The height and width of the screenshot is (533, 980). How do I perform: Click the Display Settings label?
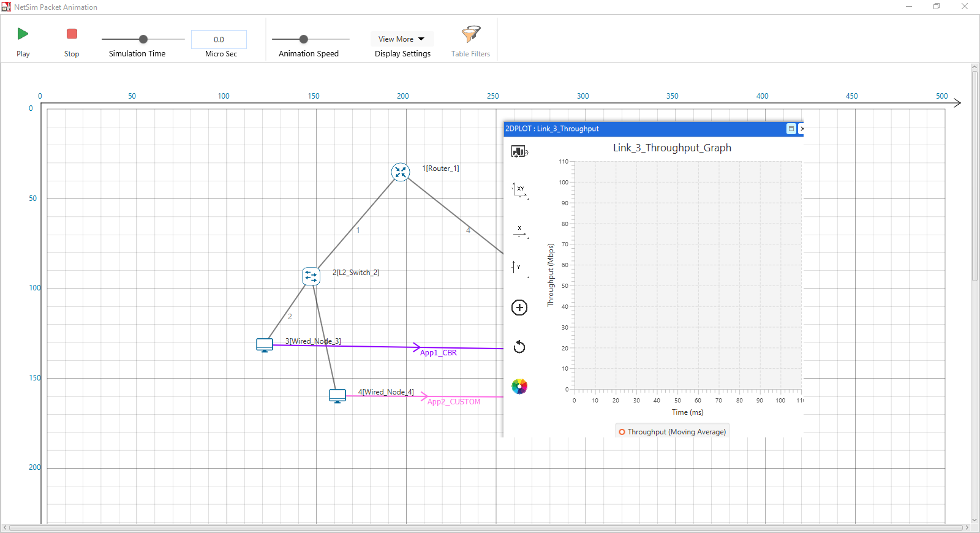[x=402, y=54]
